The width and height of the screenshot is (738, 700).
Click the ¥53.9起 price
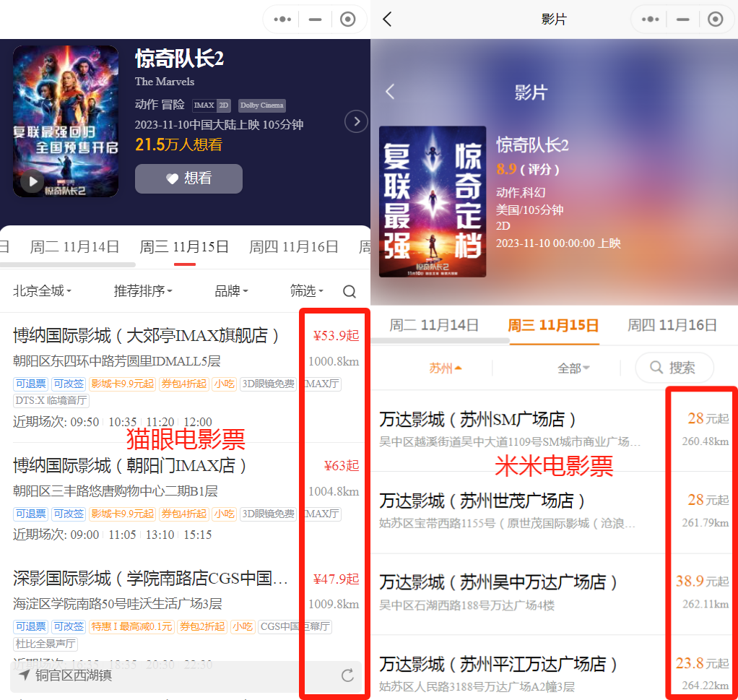pos(336,336)
